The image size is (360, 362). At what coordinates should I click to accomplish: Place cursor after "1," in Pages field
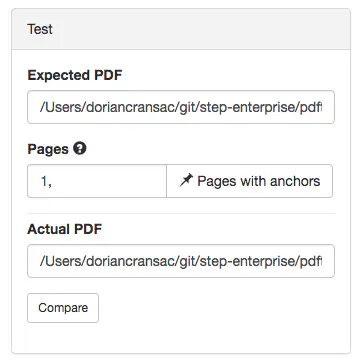coord(53,182)
